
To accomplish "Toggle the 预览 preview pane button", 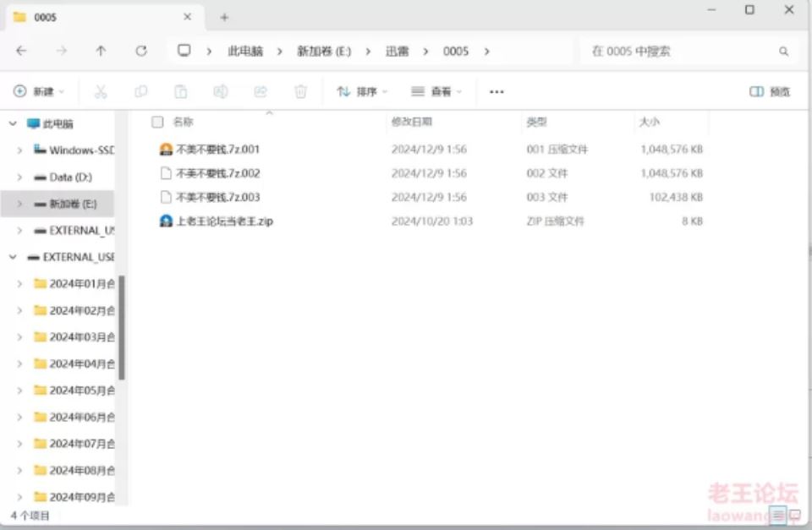I will tap(770, 91).
